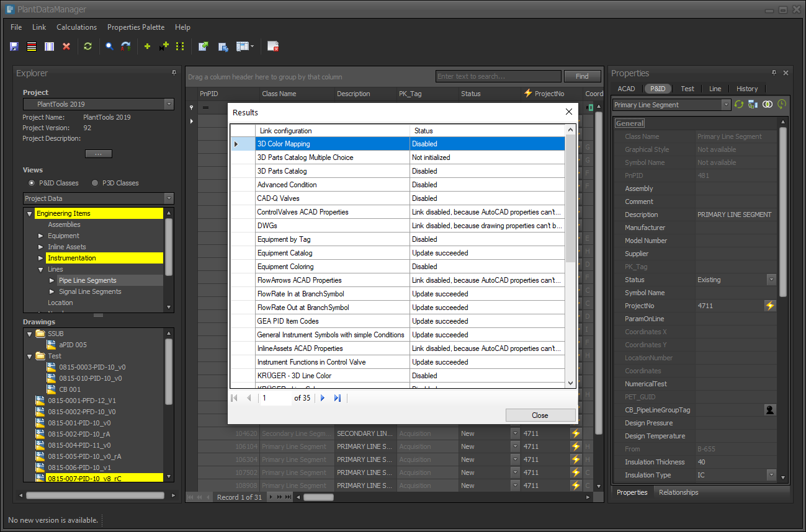Open the Project Data views dropdown
806x532 pixels.
[x=169, y=198]
